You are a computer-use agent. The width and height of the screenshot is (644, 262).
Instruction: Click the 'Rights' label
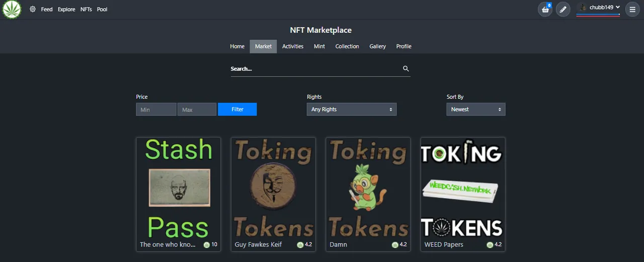click(x=314, y=97)
